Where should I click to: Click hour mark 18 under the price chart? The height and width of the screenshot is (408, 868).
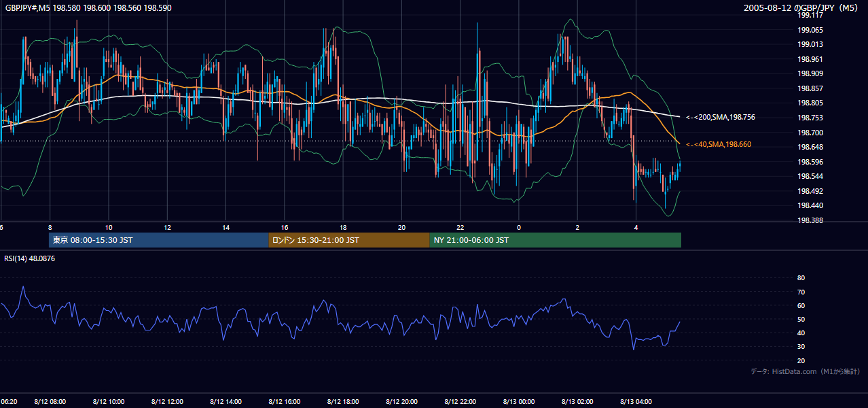tap(343, 227)
